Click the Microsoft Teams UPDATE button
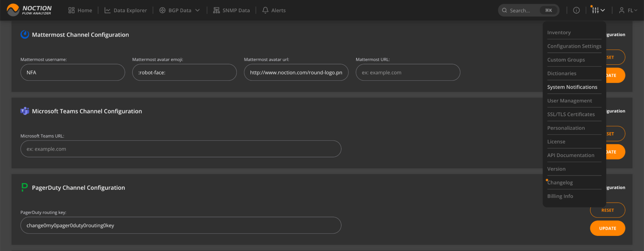 coord(616,152)
